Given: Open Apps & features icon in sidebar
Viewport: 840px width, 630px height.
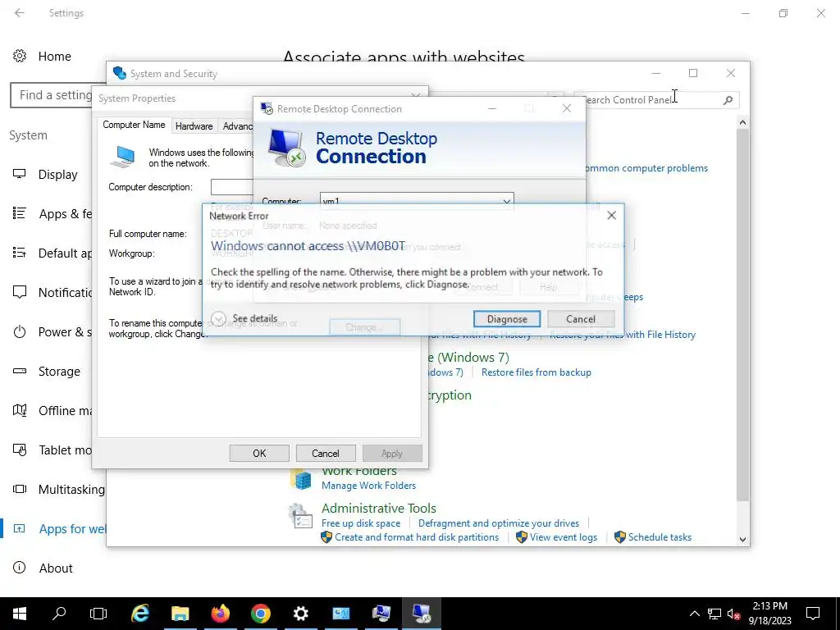Looking at the screenshot, I should pyautogui.click(x=20, y=214).
